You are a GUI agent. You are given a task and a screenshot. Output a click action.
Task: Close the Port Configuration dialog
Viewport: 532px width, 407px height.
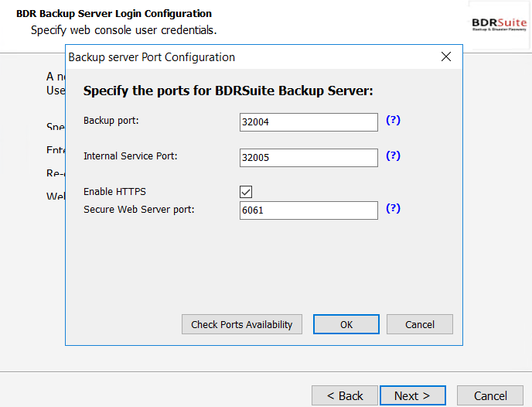(x=446, y=56)
